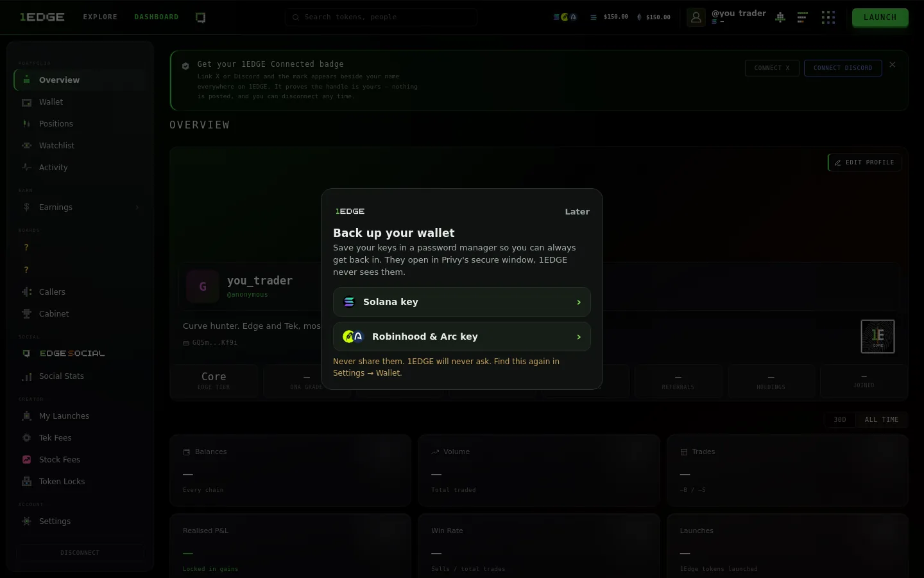The height and width of the screenshot is (578, 924).
Task: Dismiss wallet backup with Later
Action: [x=577, y=211]
